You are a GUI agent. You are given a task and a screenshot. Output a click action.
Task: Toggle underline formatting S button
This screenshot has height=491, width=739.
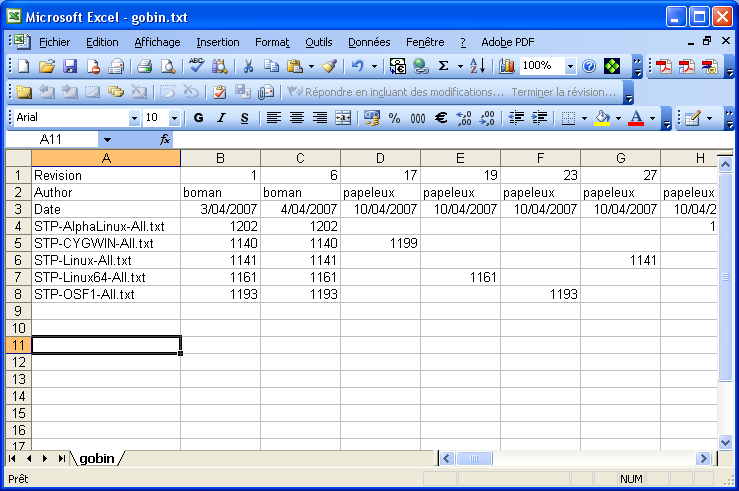tap(245, 118)
